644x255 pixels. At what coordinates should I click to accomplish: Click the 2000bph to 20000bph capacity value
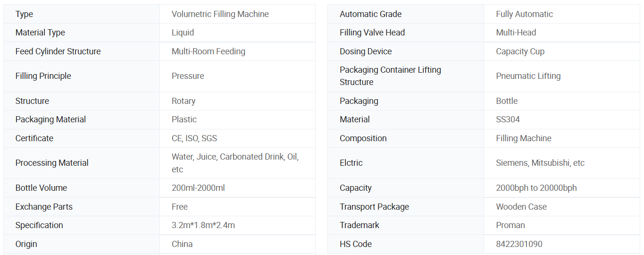[536, 188]
